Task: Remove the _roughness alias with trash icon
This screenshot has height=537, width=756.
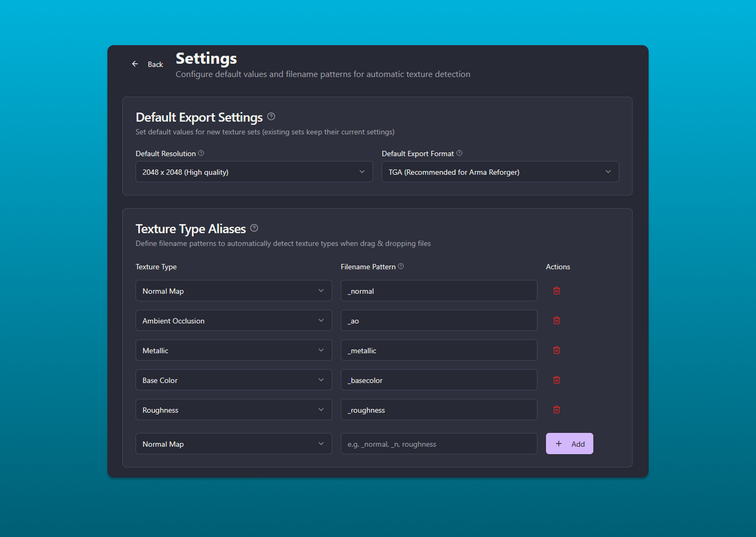Action: coord(556,410)
